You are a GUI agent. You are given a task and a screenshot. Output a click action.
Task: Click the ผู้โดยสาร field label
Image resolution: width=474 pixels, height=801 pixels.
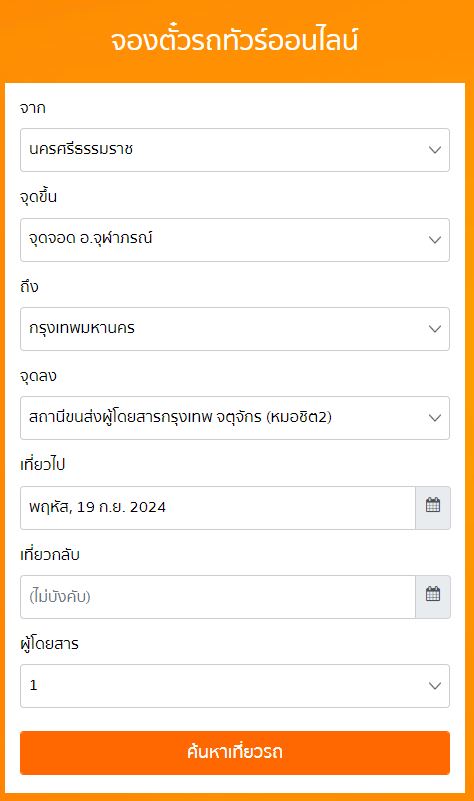point(50,644)
